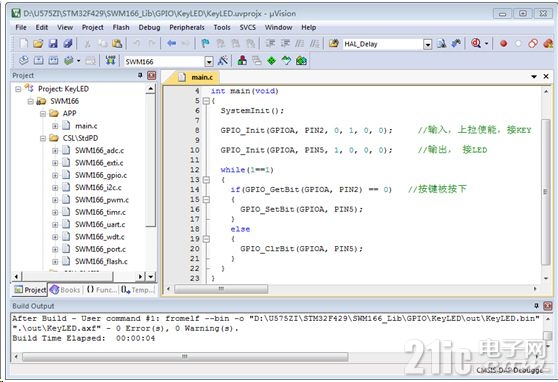
Task: Open the HAL_Delay find dropdown
Action: pyautogui.click(x=427, y=44)
